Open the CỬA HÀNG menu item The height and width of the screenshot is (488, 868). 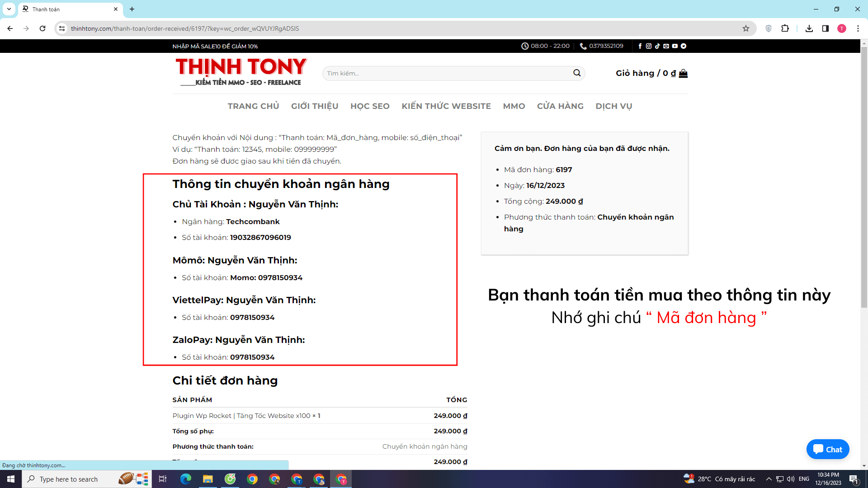point(560,106)
